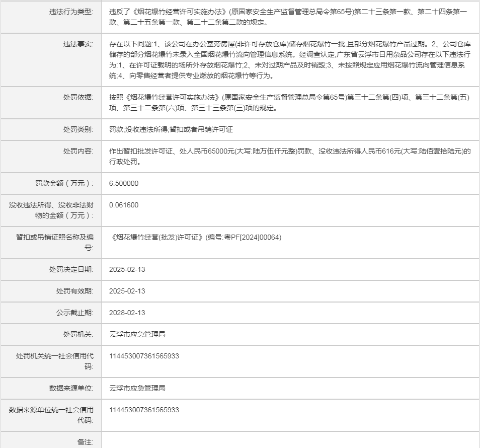Image resolution: width=480 pixels, height=448 pixels.
Task: Select the 处罚内容 penalty description text
Action: [x=289, y=157]
